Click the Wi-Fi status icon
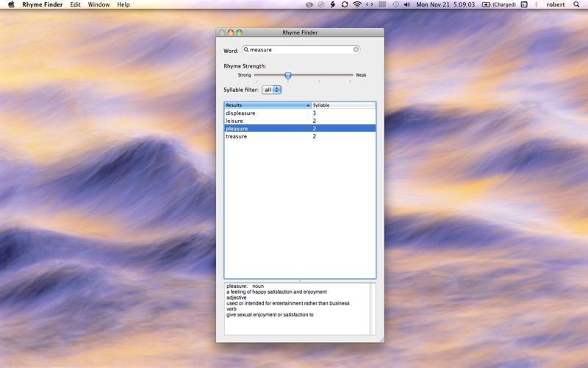 coord(357,4)
